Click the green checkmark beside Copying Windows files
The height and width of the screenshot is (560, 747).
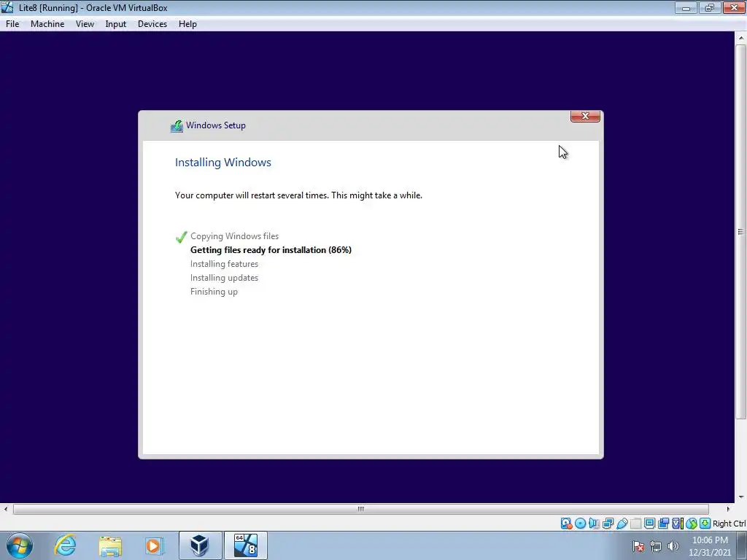click(181, 237)
